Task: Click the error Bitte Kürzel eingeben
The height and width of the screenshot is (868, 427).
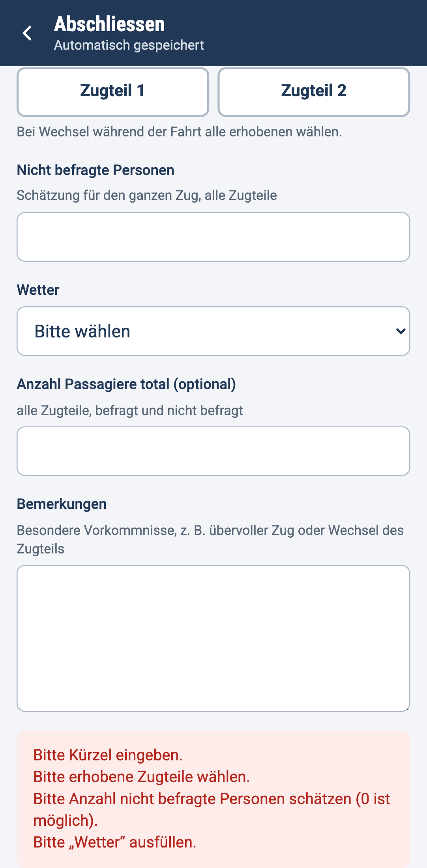Action: coord(108,755)
